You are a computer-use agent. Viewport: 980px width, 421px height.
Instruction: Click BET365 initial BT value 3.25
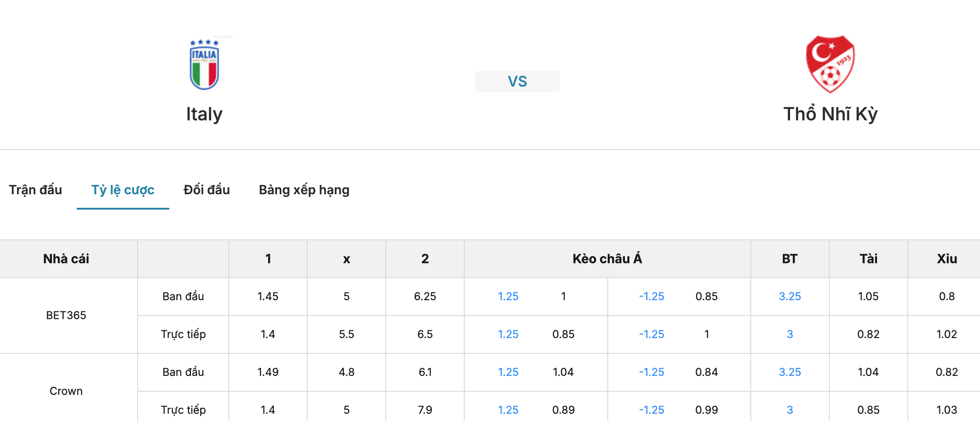click(790, 296)
